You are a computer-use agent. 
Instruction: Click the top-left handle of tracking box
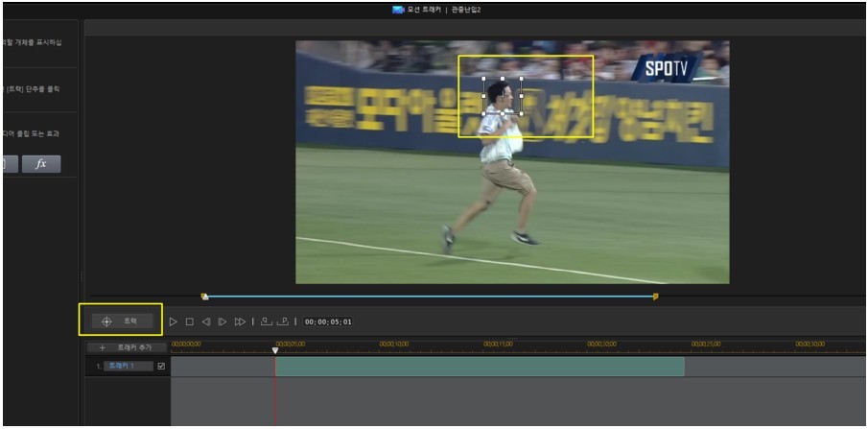point(482,81)
